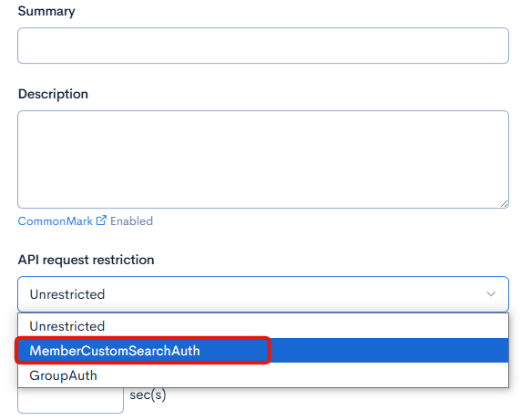This screenshot has height=420, width=531.
Task: Click empty space right of Unrestricted list option
Action: pyautogui.click(x=305, y=326)
